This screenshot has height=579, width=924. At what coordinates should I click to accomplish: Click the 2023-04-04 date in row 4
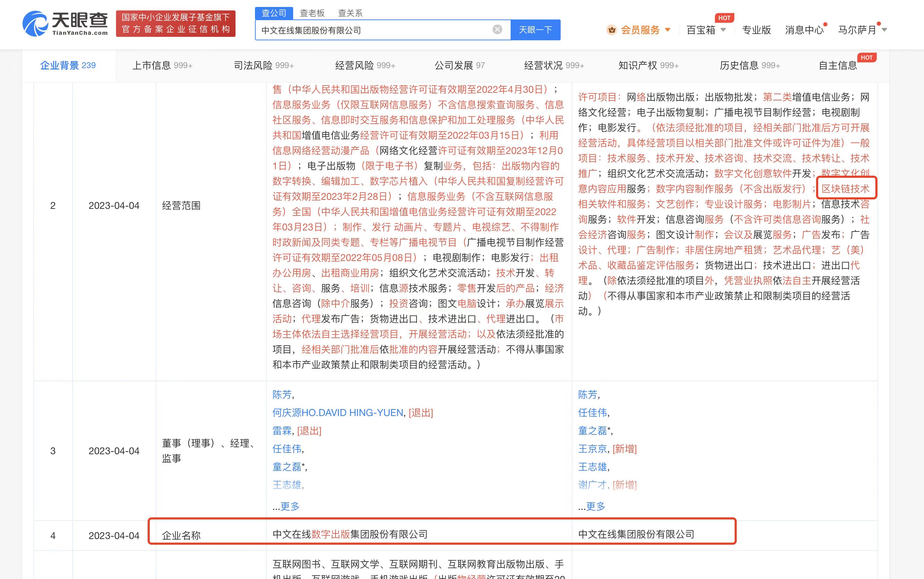point(114,535)
